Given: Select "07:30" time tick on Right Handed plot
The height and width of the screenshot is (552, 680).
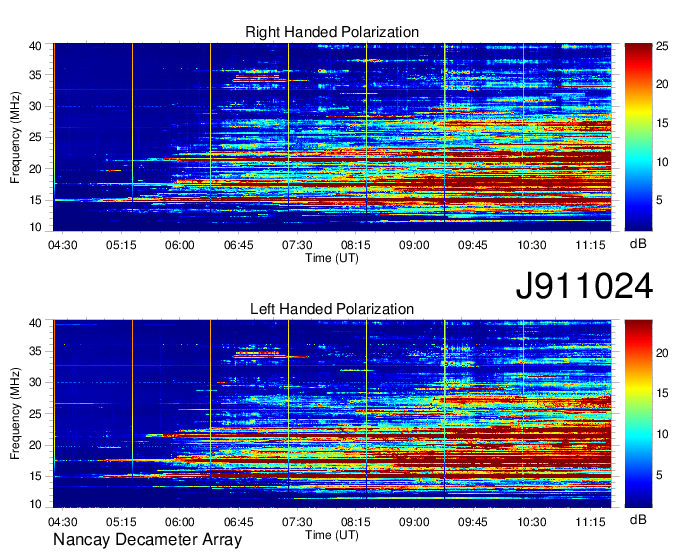Looking at the screenshot, I should point(297,245).
